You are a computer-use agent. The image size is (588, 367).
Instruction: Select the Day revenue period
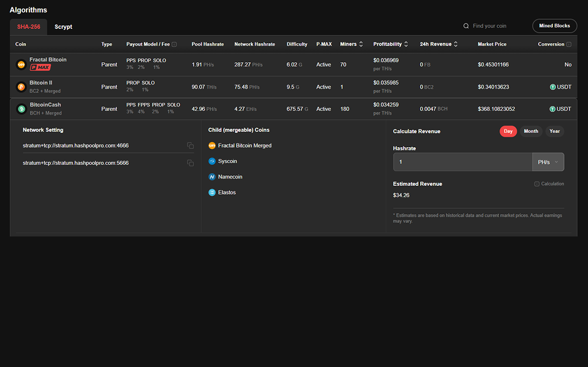508,131
